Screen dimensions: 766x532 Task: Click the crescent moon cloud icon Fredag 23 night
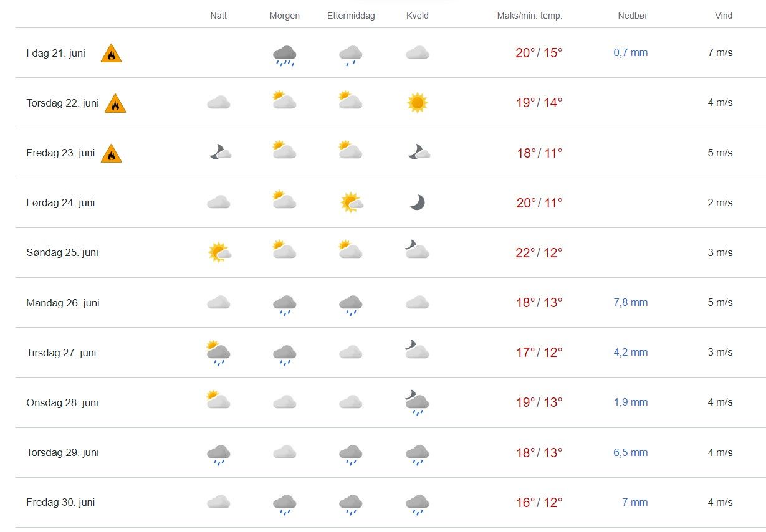(220, 153)
